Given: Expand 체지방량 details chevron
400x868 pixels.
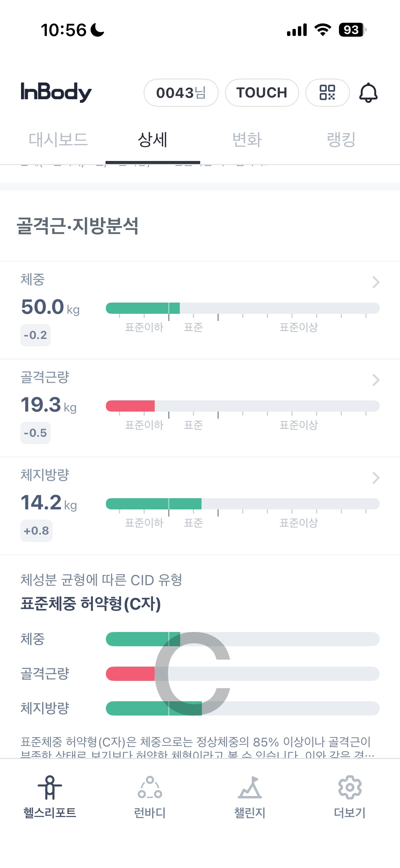Looking at the screenshot, I should point(376,478).
